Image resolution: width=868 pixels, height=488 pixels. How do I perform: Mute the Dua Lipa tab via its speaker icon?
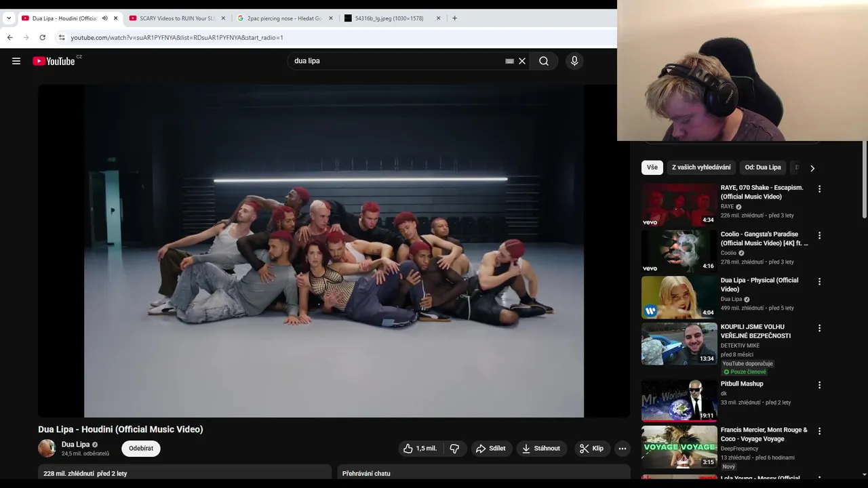tap(104, 18)
